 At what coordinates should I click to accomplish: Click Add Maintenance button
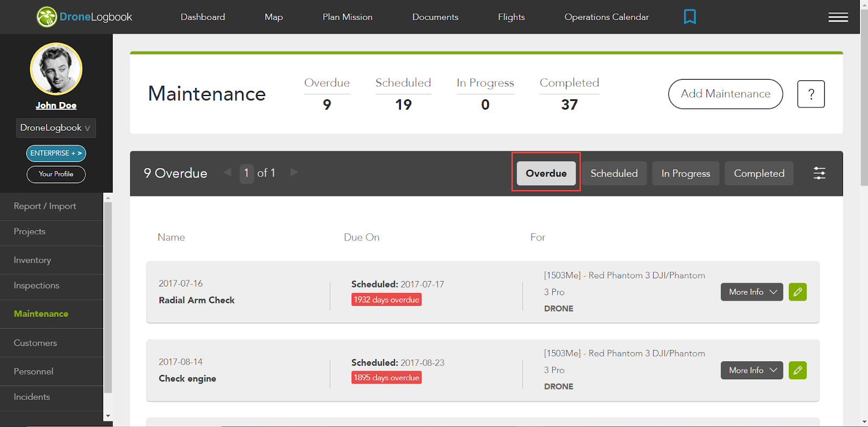tap(725, 94)
